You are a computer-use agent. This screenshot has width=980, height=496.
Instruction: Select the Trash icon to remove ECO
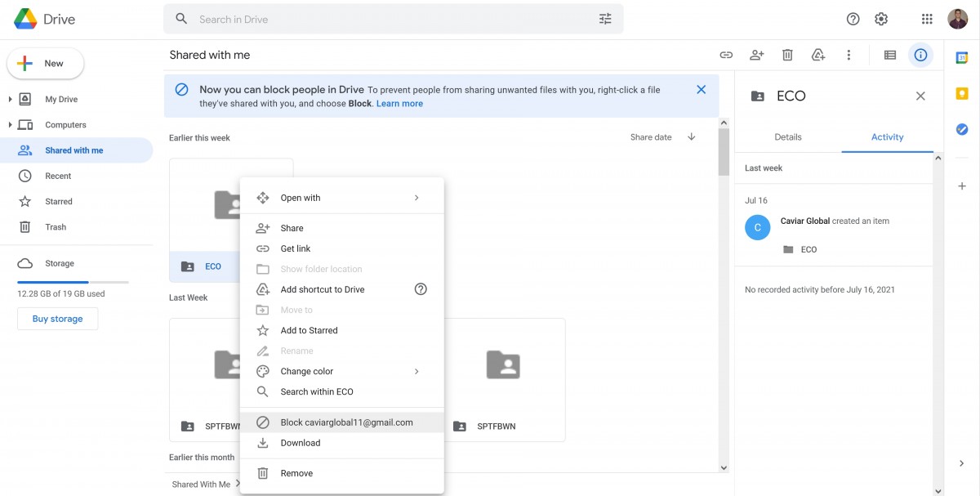tap(786, 54)
